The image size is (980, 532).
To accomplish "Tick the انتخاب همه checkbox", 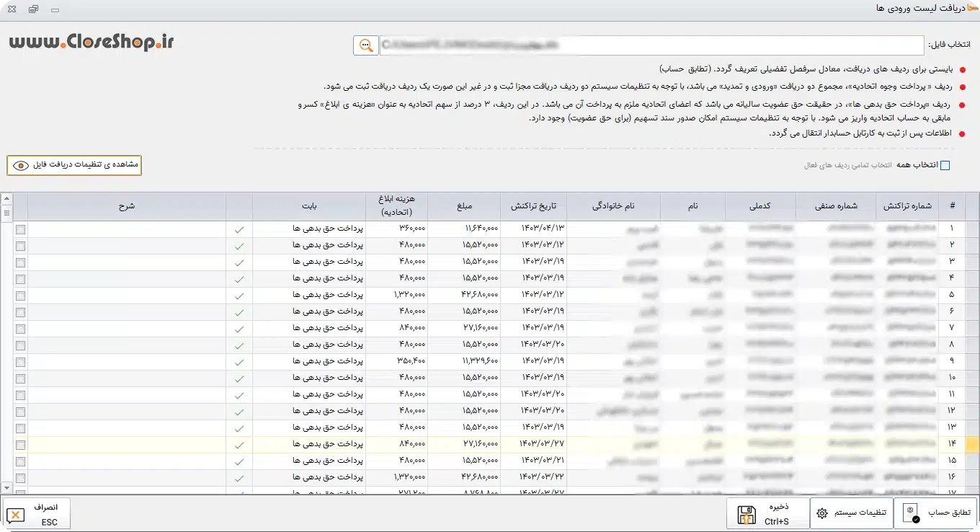I will coord(945,165).
